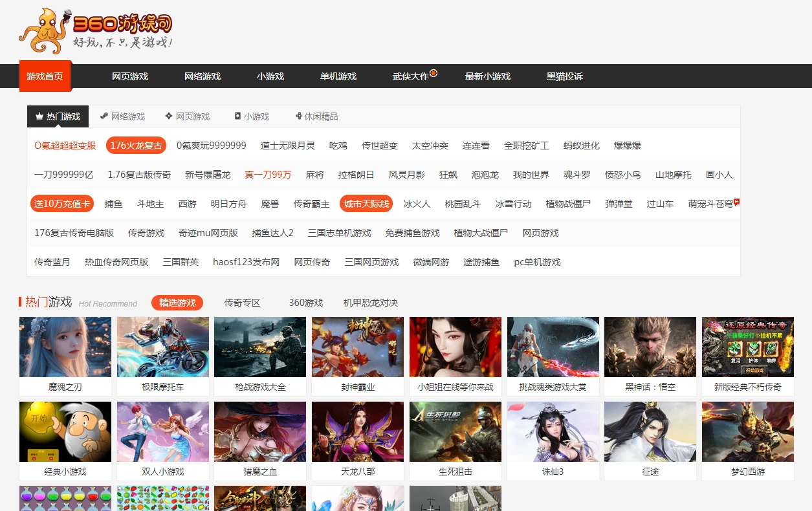Click the 我的世界 game link

(x=531, y=174)
